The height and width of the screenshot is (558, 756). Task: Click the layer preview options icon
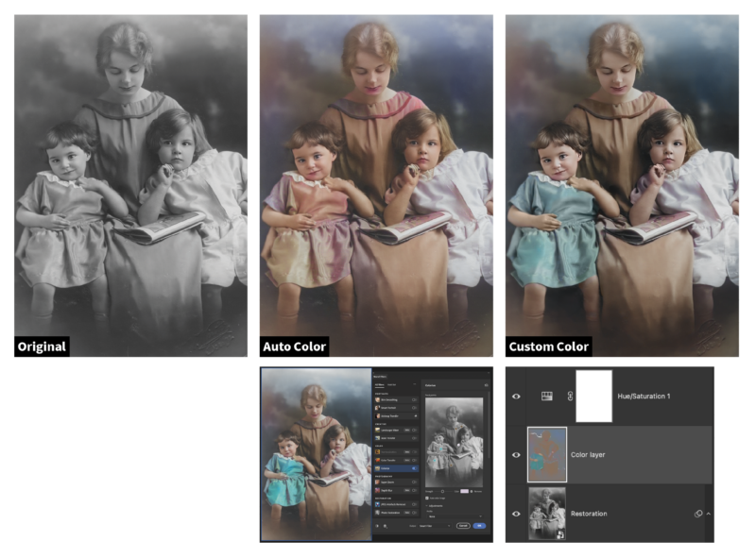click(x=386, y=526)
